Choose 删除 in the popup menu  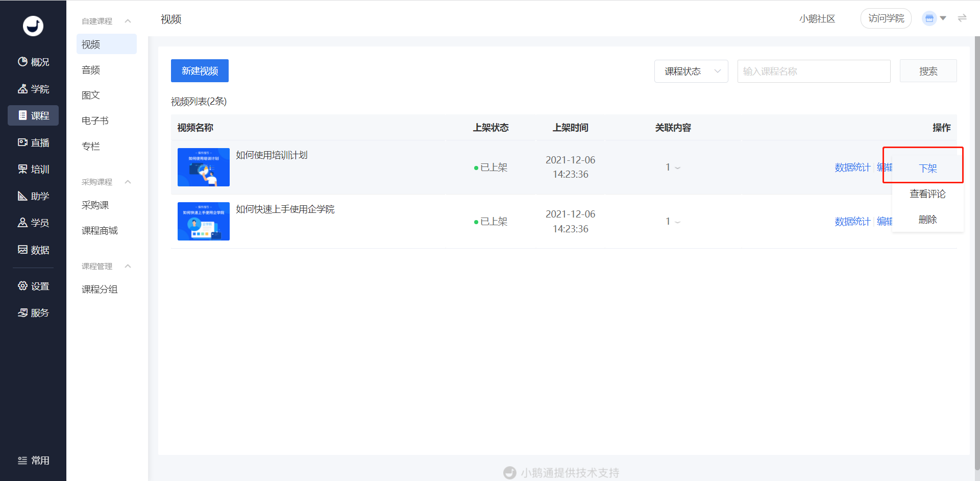click(x=927, y=220)
